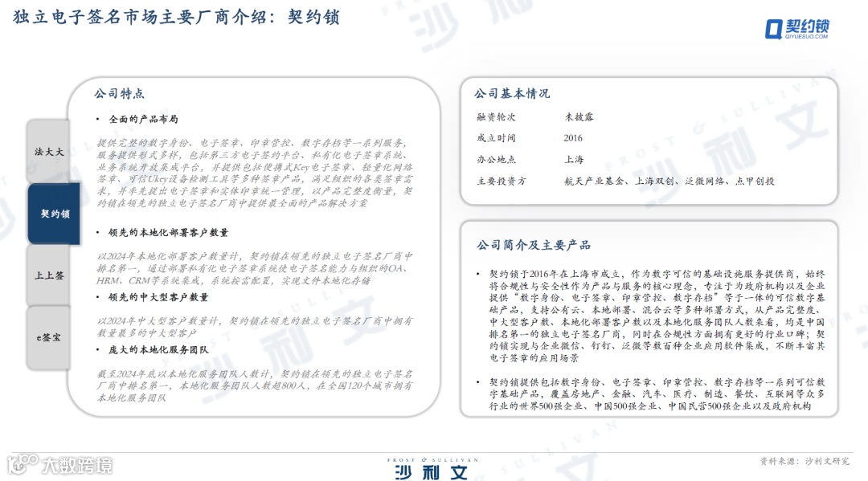Click the paragraph beginning 以2024年中大型客户数量计
Viewport: 868px width, 481px height.
click(x=255, y=327)
